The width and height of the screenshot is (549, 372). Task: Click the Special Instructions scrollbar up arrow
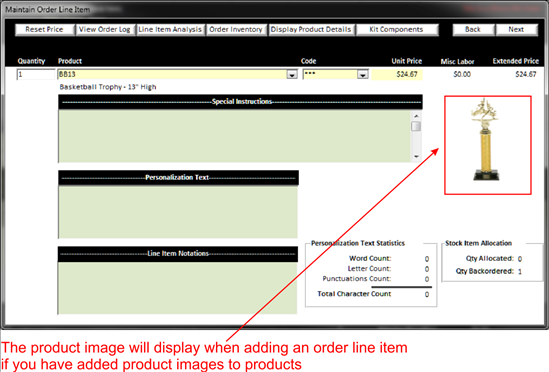click(416, 116)
